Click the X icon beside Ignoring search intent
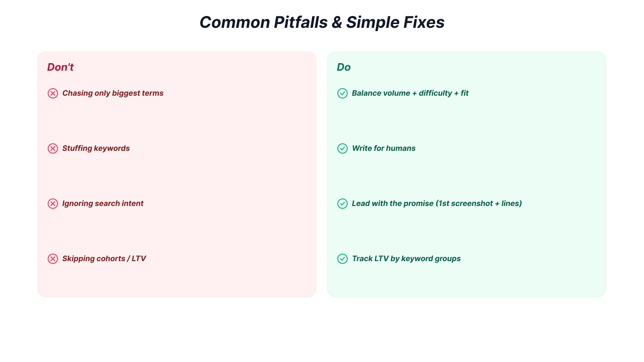The height and width of the screenshot is (362, 644). click(x=53, y=204)
